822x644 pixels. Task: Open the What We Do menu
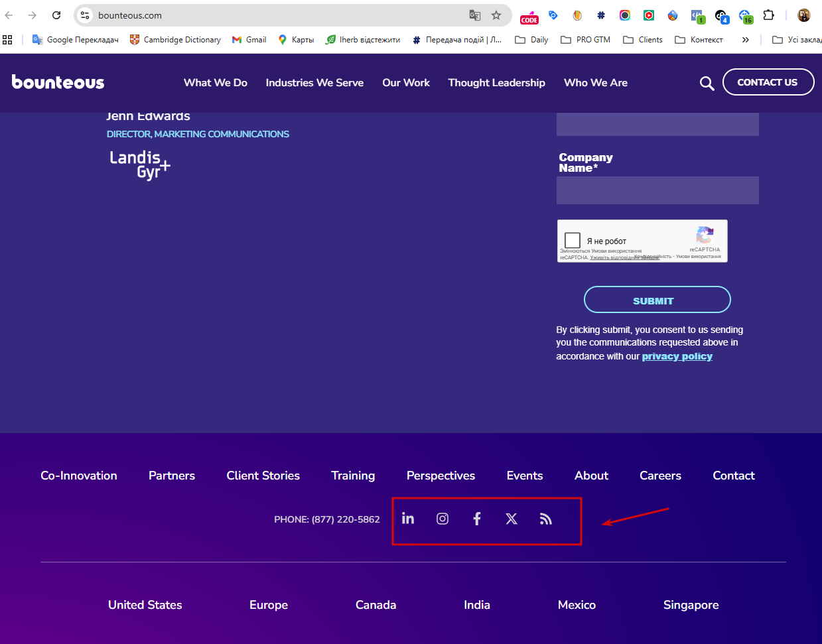(216, 83)
